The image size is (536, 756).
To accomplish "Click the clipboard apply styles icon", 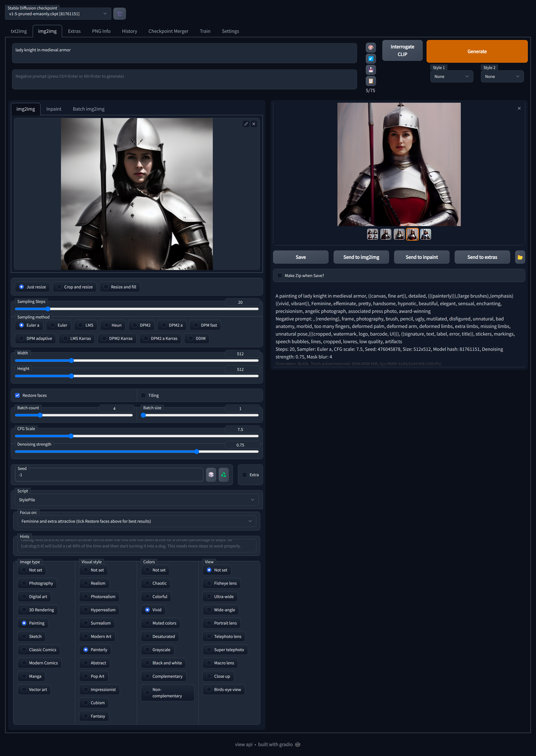I will 371,81.
